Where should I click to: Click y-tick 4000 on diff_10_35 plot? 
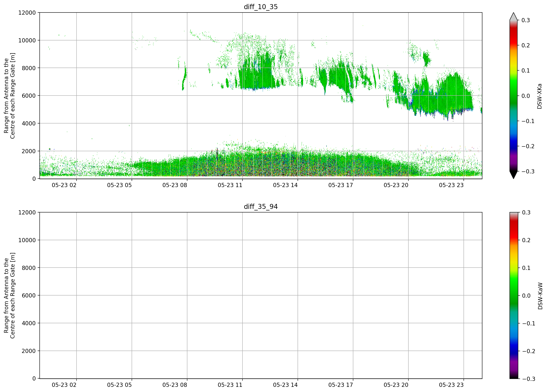(x=29, y=123)
